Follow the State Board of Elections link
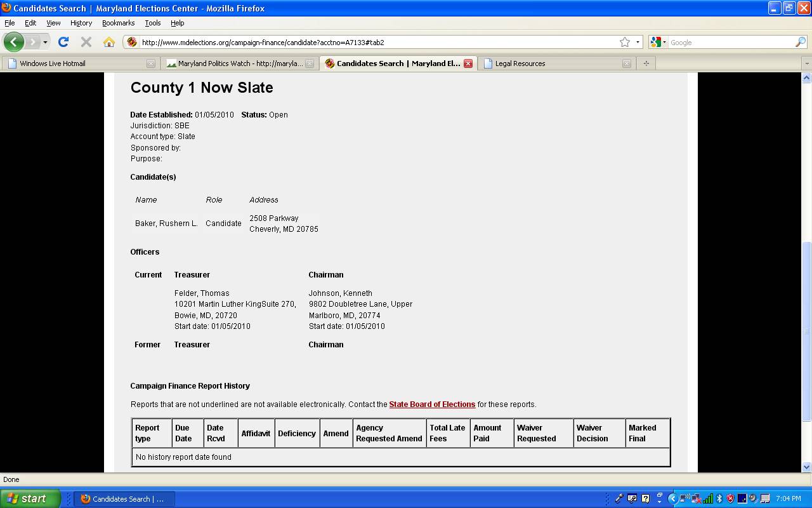 pyautogui.click(x=432, y=404)
